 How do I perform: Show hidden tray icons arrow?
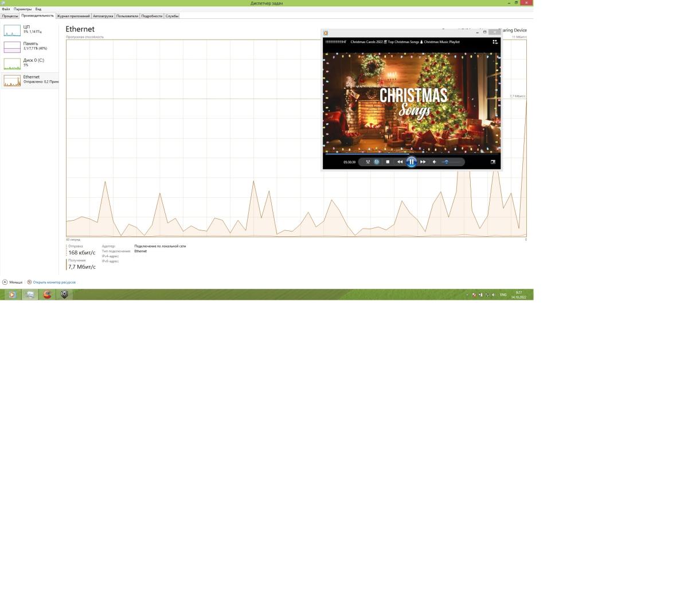467,295
